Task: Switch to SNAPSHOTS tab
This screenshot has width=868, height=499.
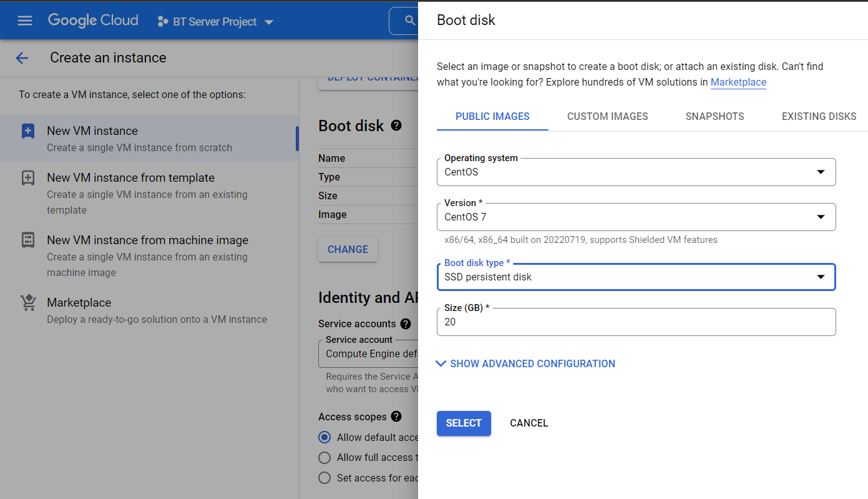Action: 714,116
